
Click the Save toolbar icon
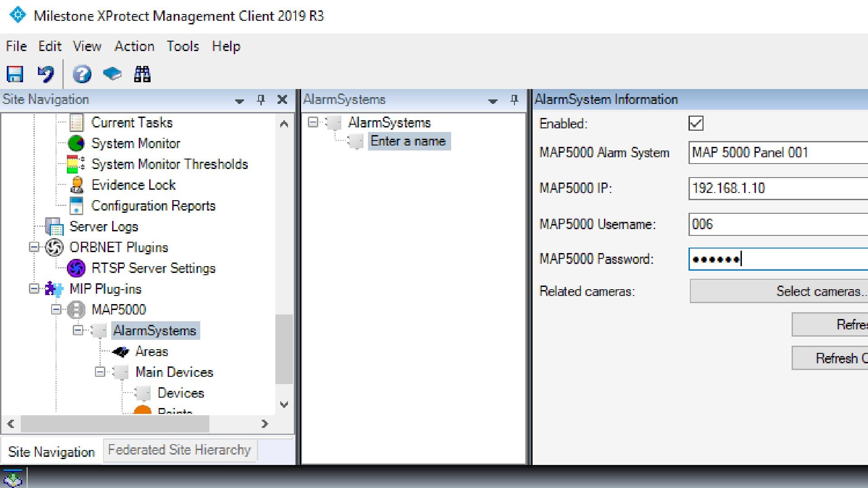(x=15, y=74)
